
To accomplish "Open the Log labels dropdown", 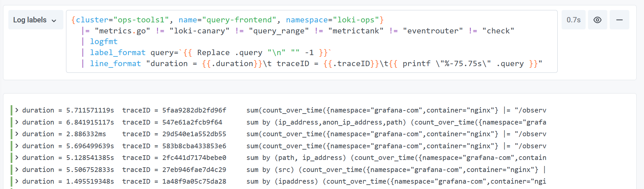I will tap(35, 20).
